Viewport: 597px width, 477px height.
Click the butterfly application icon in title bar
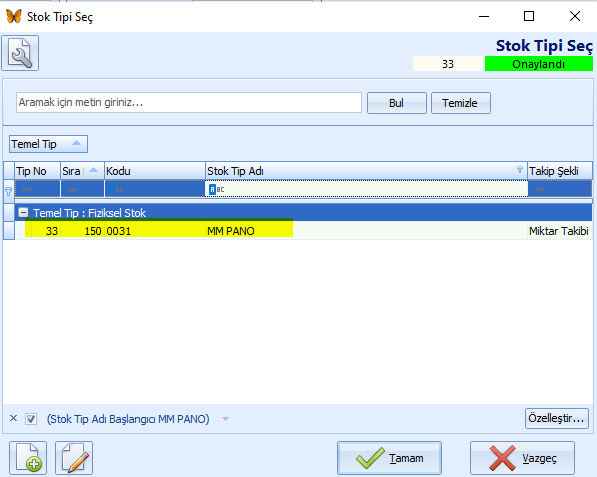14,16
